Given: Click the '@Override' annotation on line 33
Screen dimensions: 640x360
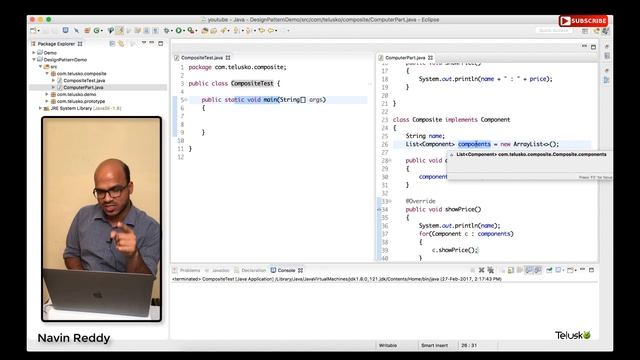Looking at the screenshot, I should pos(420,201).
